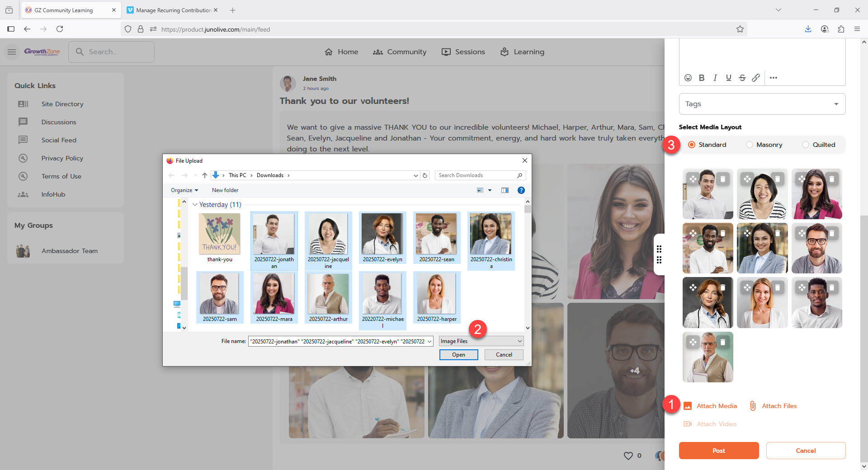Remove the bearded man with glasses thumbnail

pyautogui.click(x=832, y=233)
